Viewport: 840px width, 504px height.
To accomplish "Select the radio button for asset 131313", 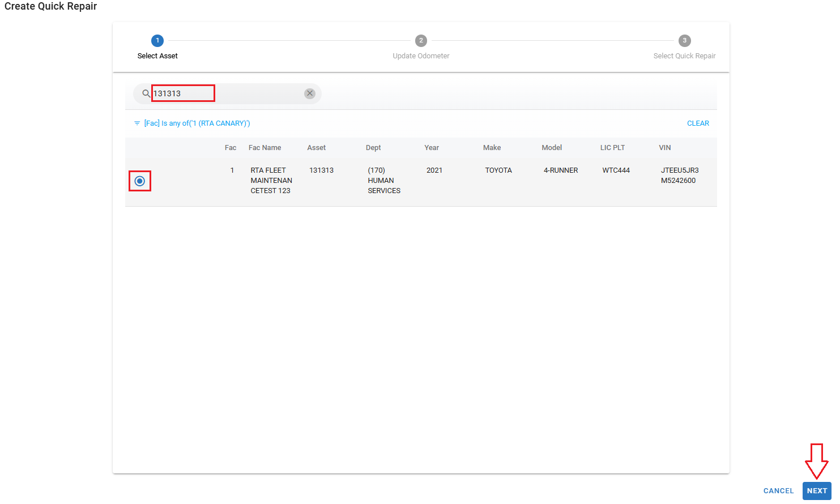I will [140, 181].
